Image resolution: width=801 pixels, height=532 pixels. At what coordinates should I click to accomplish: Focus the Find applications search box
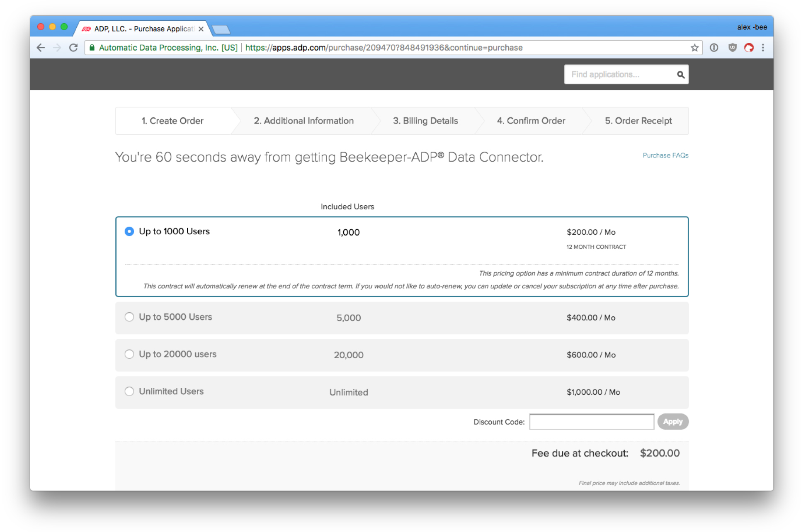(x=619, y=75)
